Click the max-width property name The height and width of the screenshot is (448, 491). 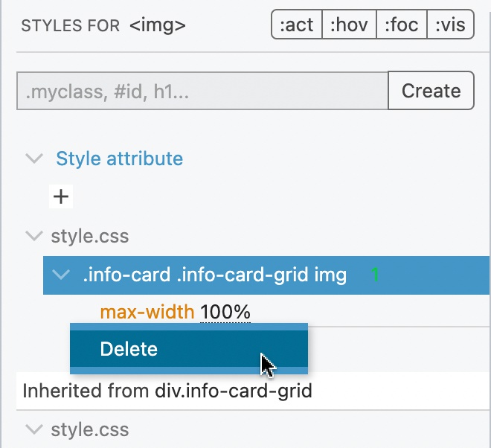[x=147, y=312]
